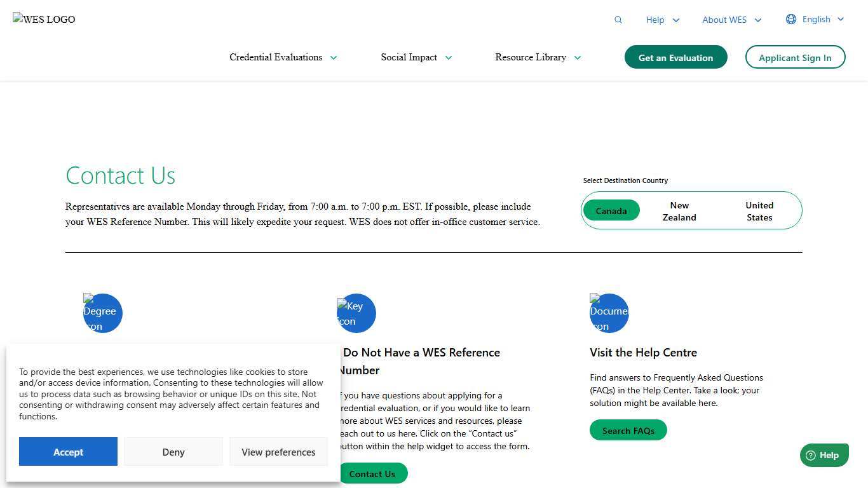Click the globe language icon
The height and width of the screenshot is (488, 868).
click(x=791, y=19)
